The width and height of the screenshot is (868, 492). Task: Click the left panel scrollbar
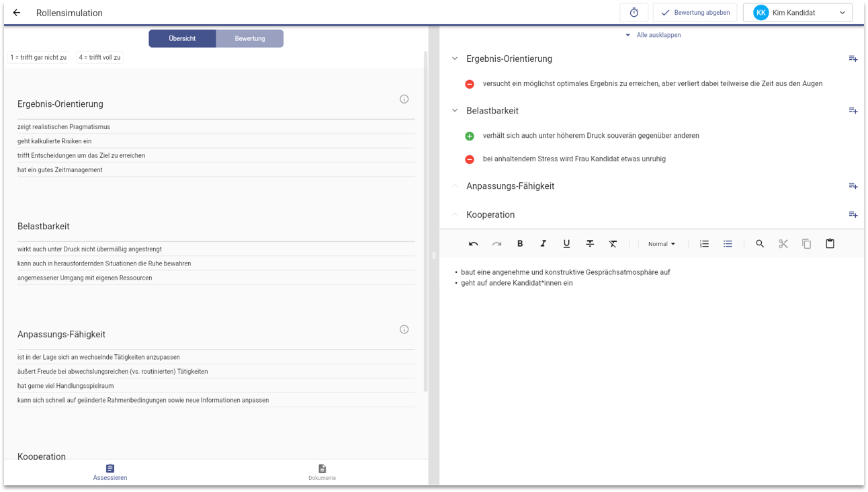click(425, 222)
